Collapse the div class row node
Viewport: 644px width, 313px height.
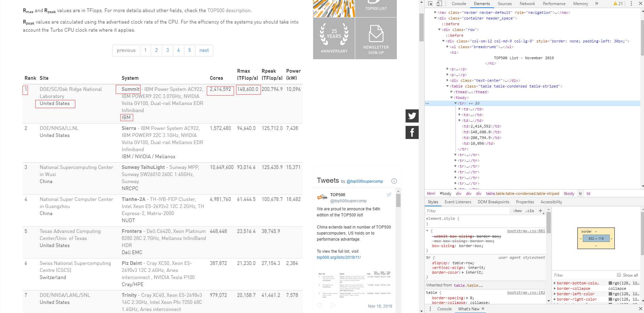click(x=440, y=30)
